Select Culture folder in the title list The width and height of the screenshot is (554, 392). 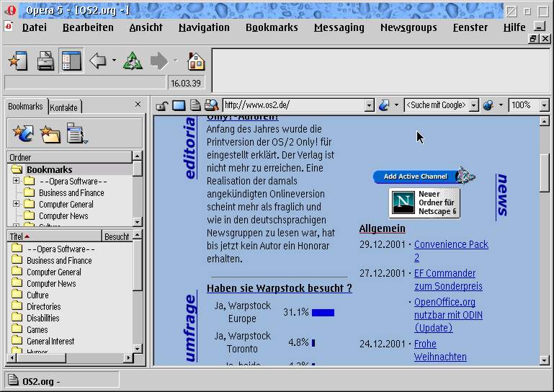coord(37,295)
